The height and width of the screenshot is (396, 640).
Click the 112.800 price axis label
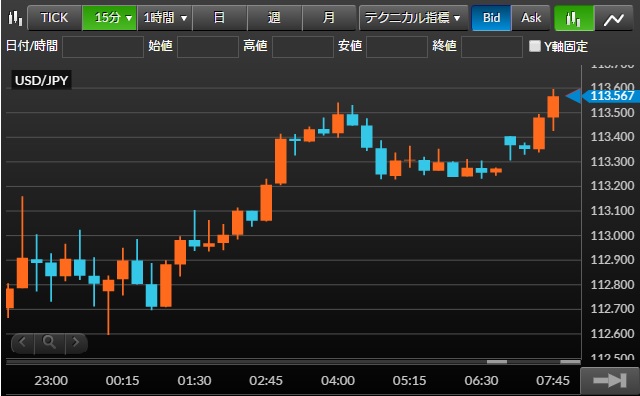pos(612,285)
